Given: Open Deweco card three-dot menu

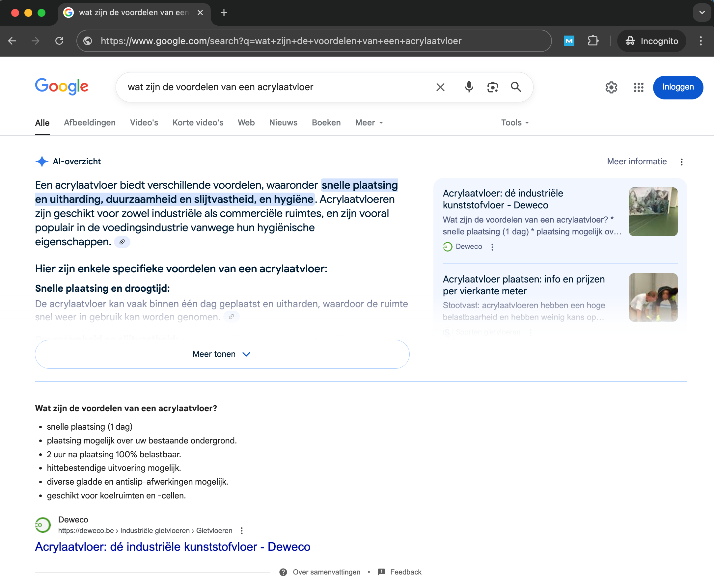Looking at the screenshot, I should click(492, 247).
